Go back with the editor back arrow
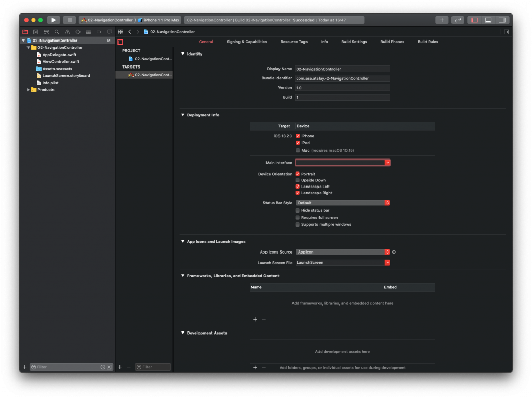The height and width of the screenshot is (398, 532). [129, 32]
